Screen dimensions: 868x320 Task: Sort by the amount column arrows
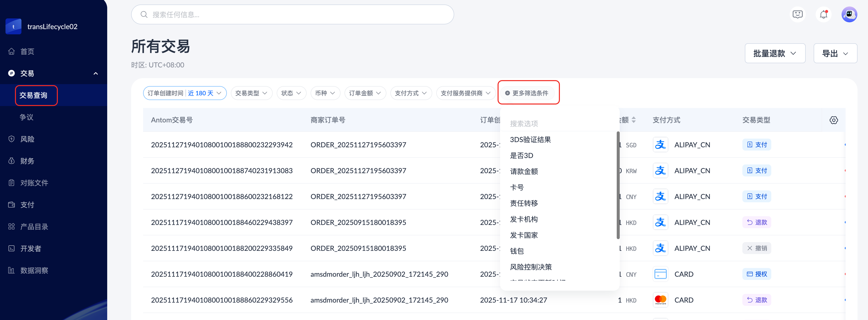coord(633,120)
